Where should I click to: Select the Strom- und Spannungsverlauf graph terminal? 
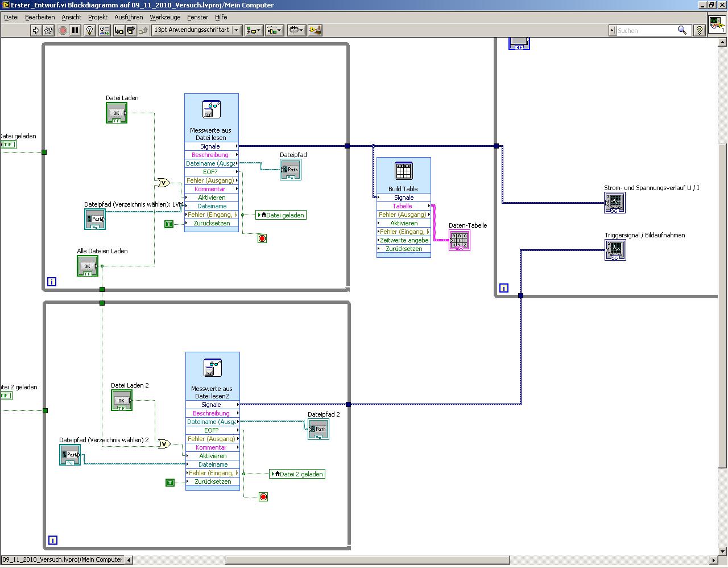(615, 203)
